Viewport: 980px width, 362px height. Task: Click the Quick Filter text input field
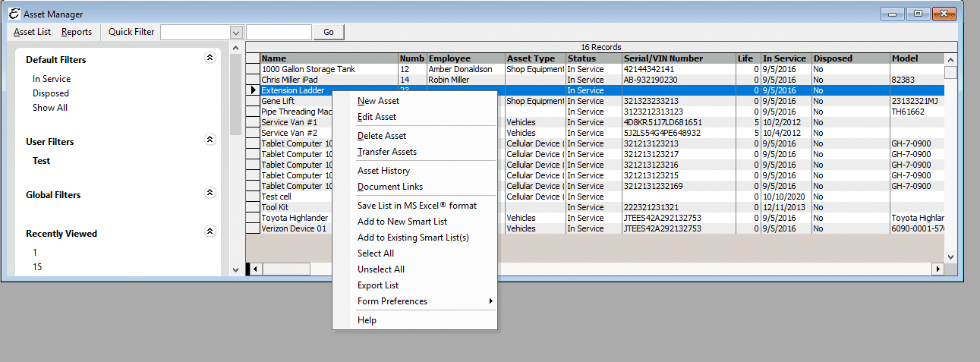click(x=279, y=32)
